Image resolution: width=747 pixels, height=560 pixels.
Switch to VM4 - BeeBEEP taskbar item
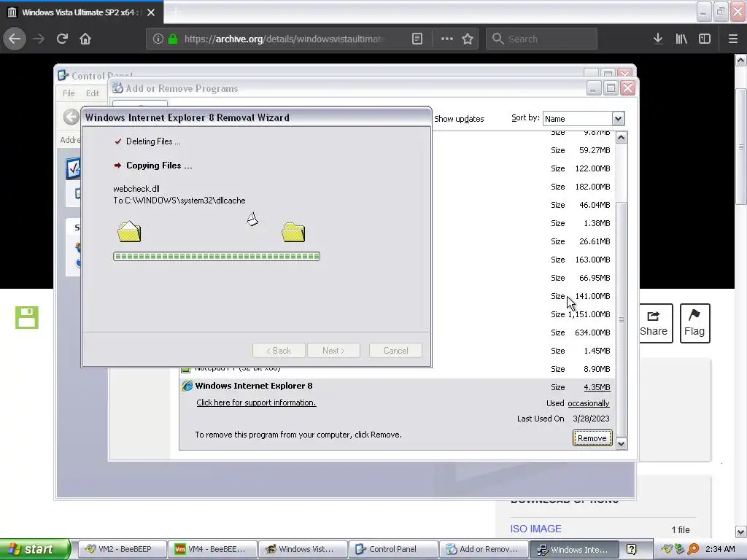coord(212,549)
